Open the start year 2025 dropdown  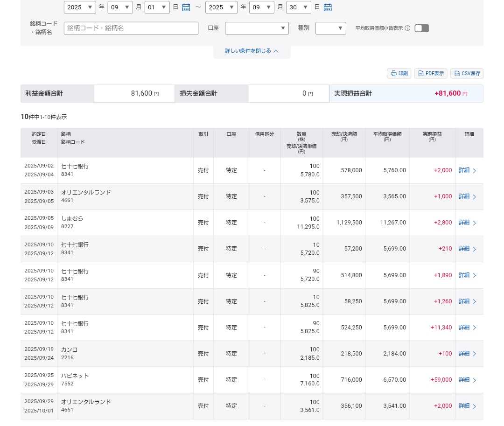[80, 7]
